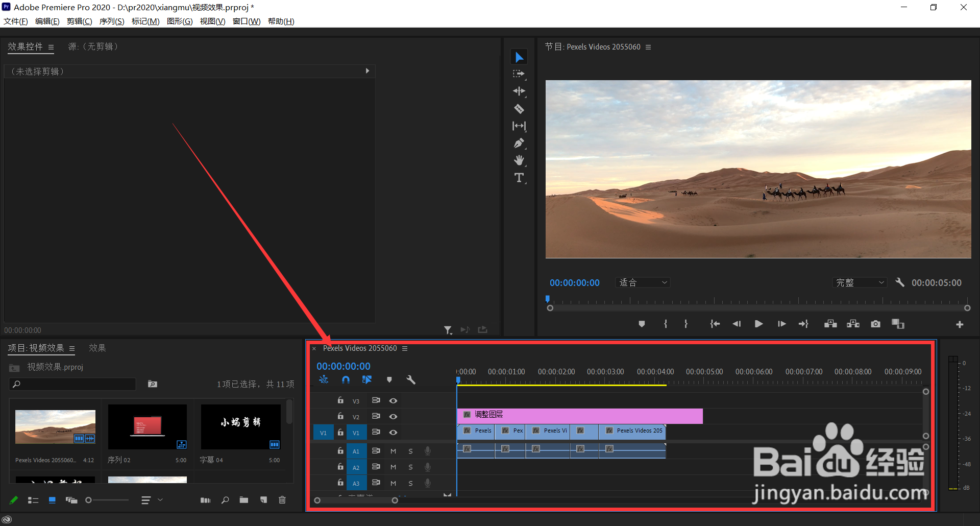Click the Program Monitor settings wrench
This screenshot has height=526, width=980.
tap(900, 282)
